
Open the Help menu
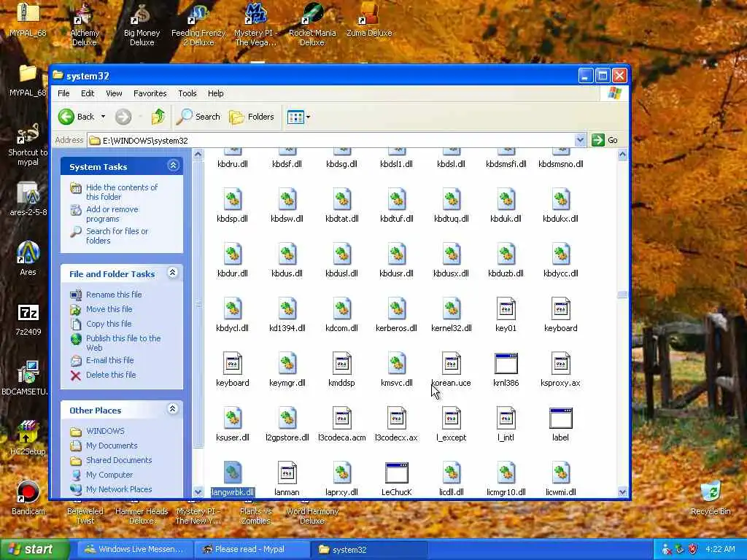pyautogui.click(x=215, y=93)
